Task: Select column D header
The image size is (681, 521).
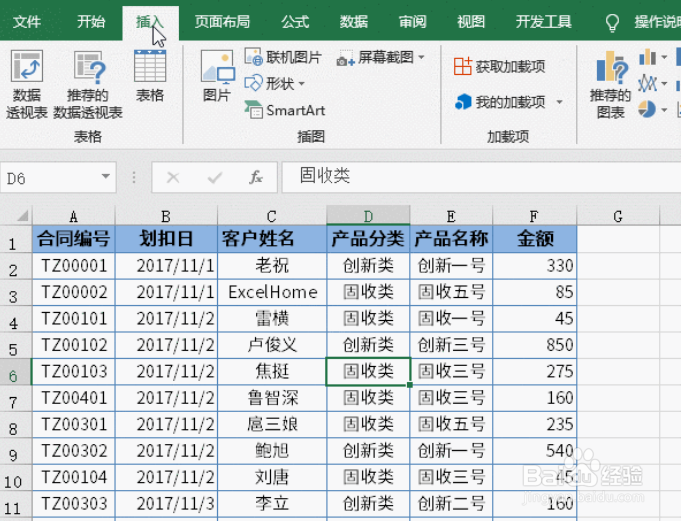Action: [x=368, y=216]
